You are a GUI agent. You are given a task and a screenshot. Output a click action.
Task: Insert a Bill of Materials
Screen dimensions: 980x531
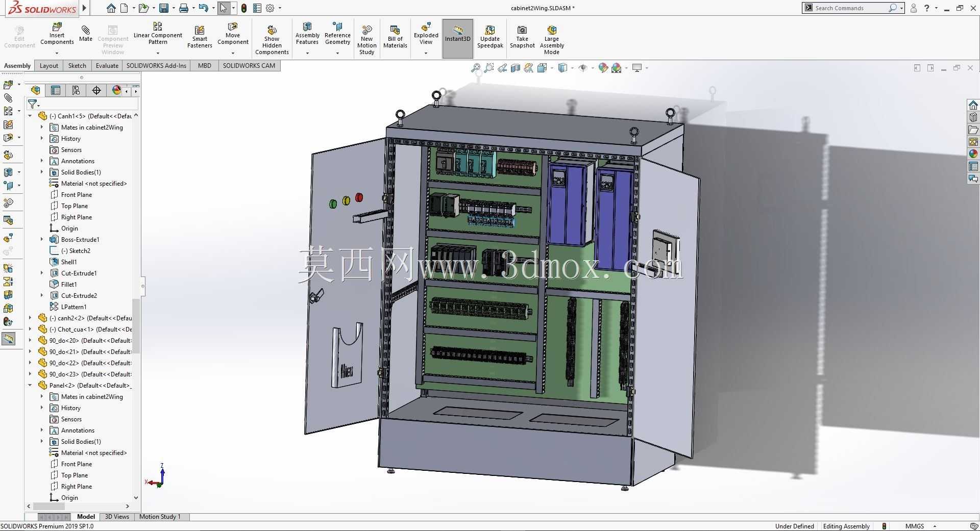[x=395, y=37]
